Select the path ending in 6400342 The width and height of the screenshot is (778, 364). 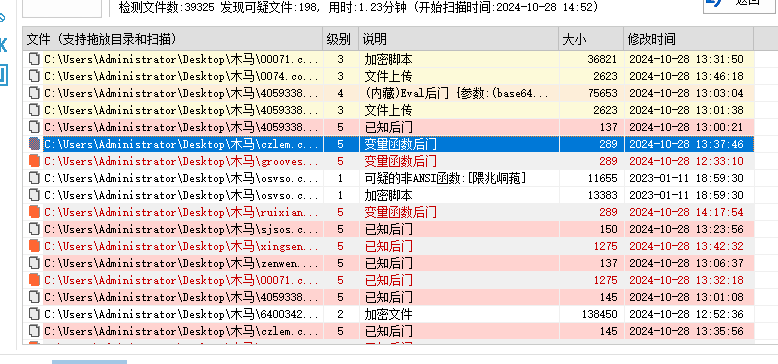point(182,313)
